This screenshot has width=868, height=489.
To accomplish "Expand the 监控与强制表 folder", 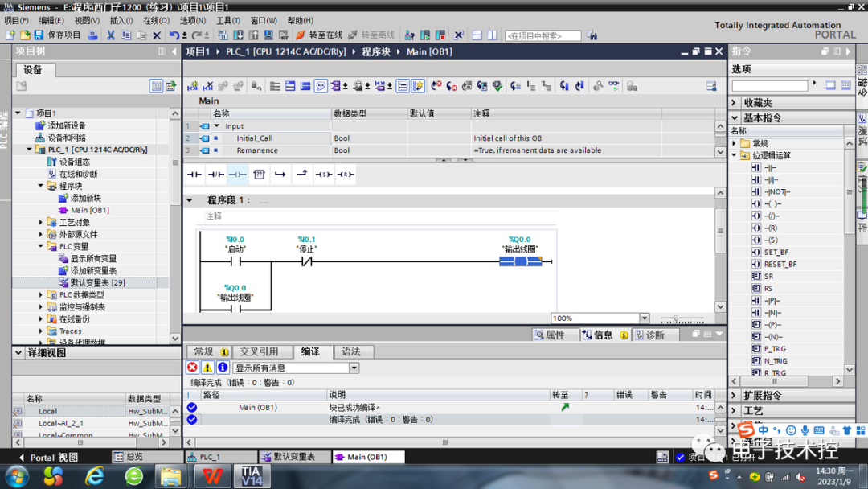I will click(41, 306).
